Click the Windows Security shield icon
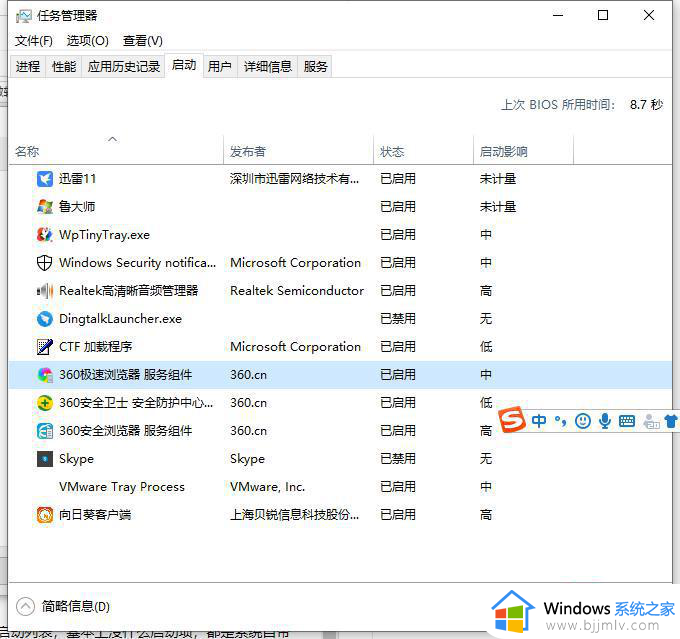 (45, 263)
